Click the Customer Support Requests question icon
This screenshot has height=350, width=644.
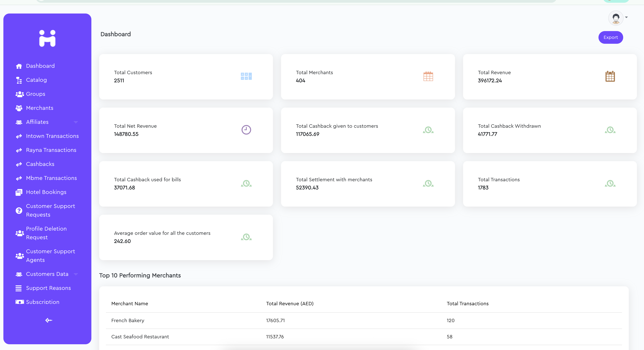(x=19, y=210)
